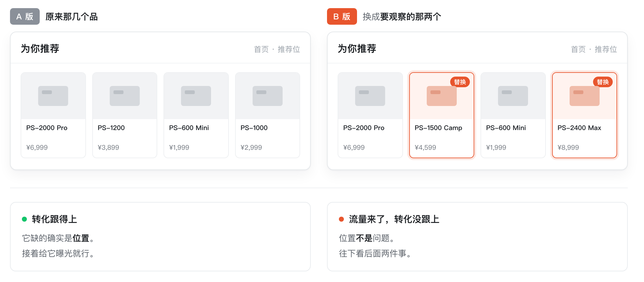Click the ¥2,999 price

251,147
